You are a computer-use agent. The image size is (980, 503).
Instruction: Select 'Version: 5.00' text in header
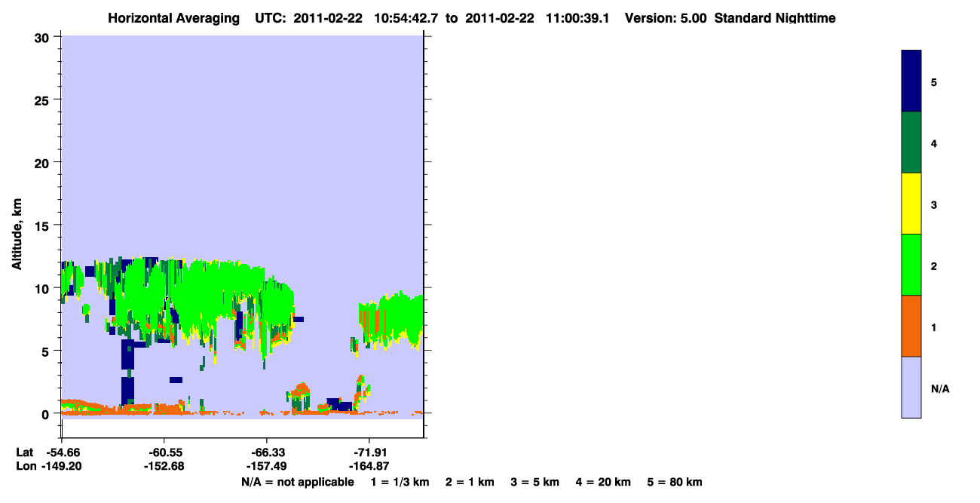point(666,18)
